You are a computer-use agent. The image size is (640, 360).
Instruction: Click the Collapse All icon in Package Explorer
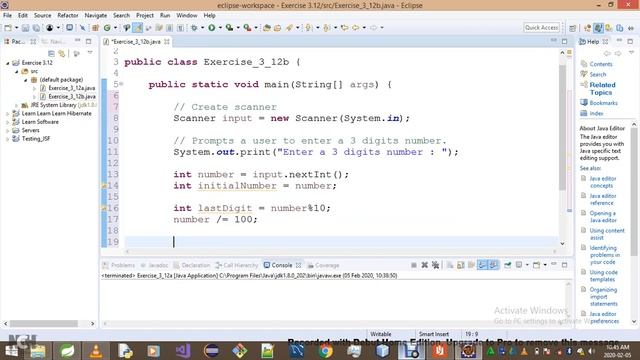click(51, 53)
